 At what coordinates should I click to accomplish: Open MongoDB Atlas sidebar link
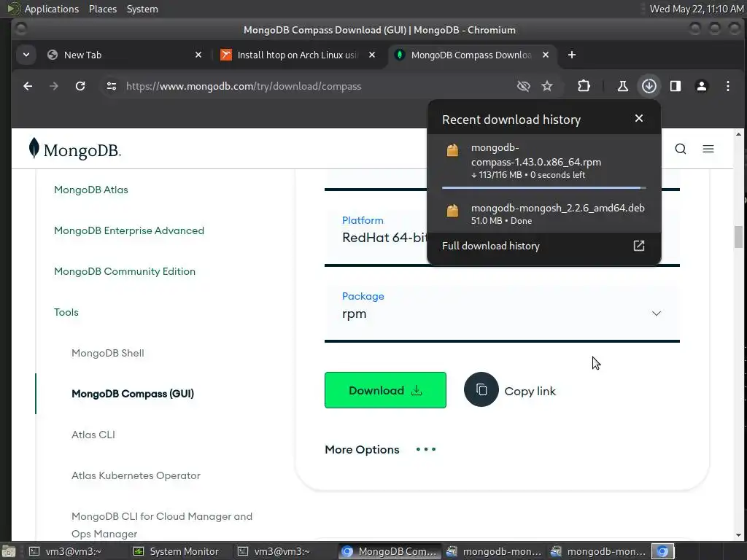(91, 190)
